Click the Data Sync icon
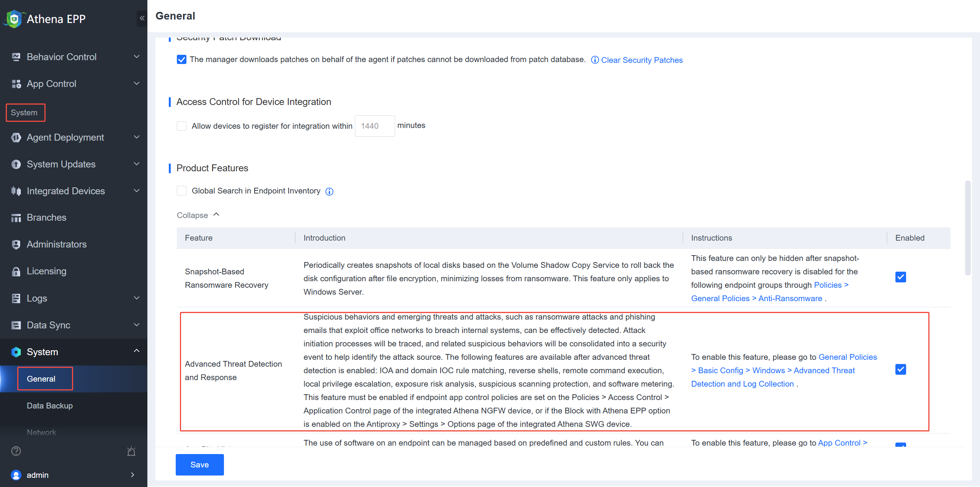The height and width of the screenshot is (487, 980). pyautogui.click(x=16, y=325)
